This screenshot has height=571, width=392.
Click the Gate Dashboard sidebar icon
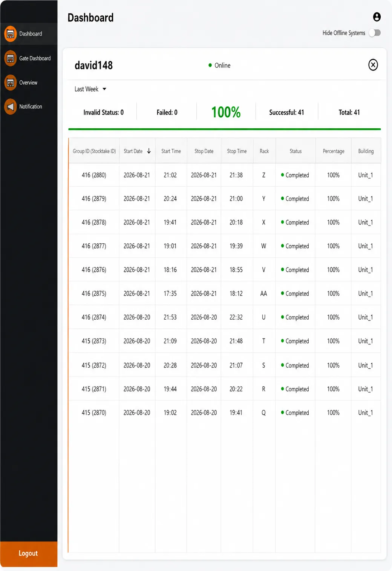[x=11, y=58]
